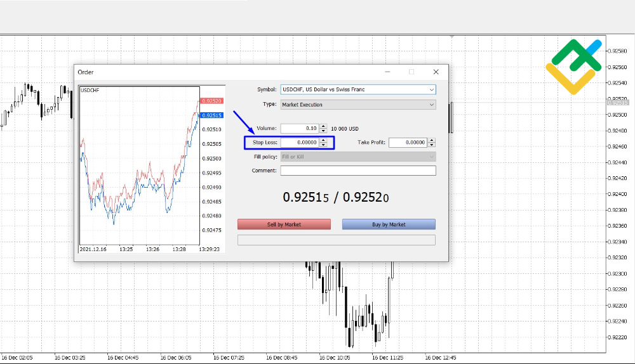The height and width of the screenshot is (364, 635).
Task: Increase Take Profit with the up arrow
Action: point(432,140)
